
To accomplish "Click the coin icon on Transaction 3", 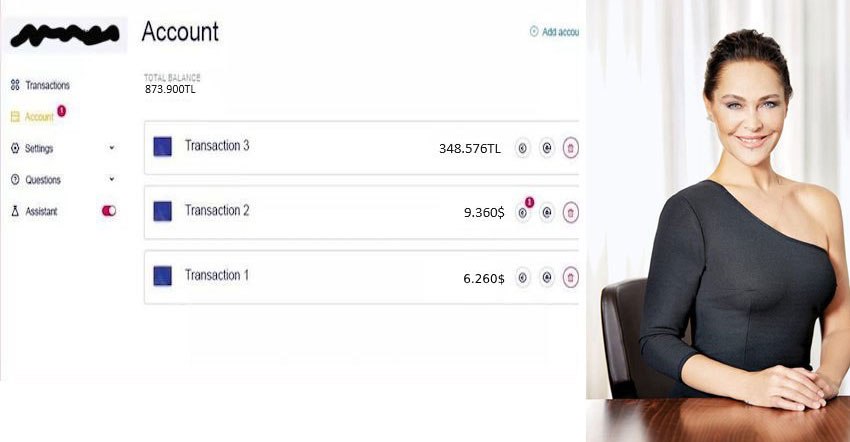I will coord(523,148).
